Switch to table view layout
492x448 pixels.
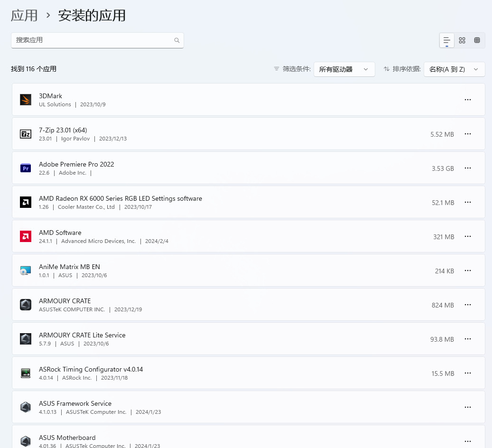point(477,40)
